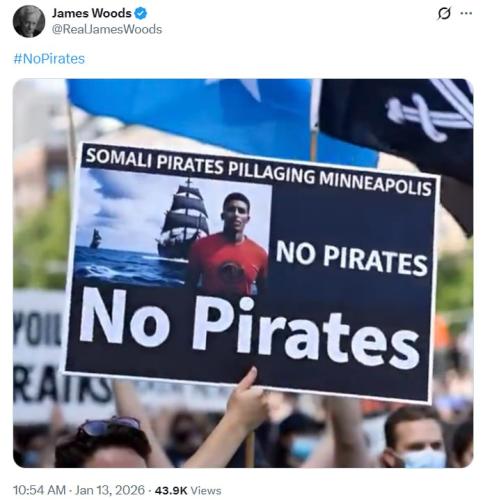This screenshot has height=500, width=483.
Task: Open the attached protest sign image
Action: coord(243,273)
